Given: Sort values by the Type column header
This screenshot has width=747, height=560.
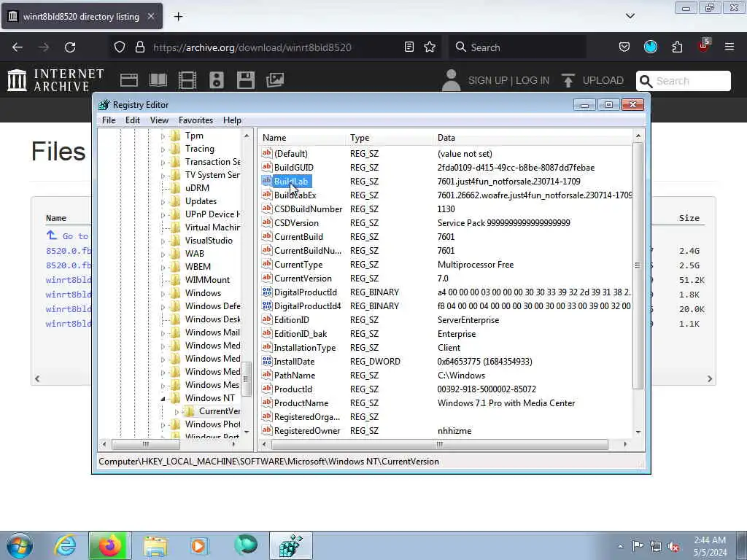Looking at the screenshot, I should pyautogui.click(x=390, y=138).
